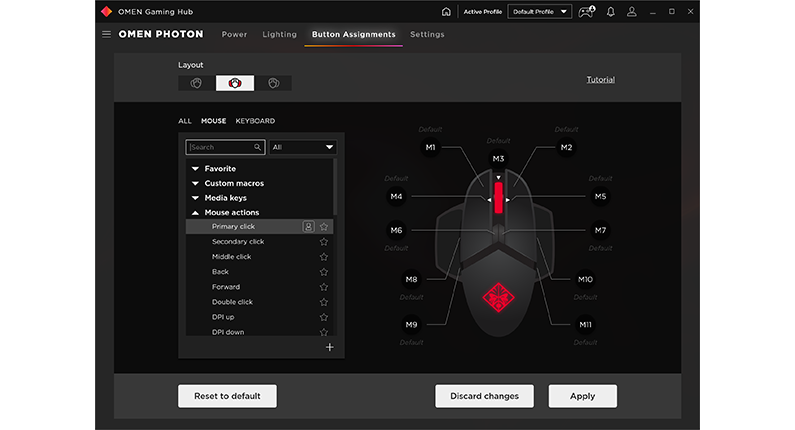Collapse the Mouse actions category
The height and width of the screenshot is (430, 795).
point(195,212)
